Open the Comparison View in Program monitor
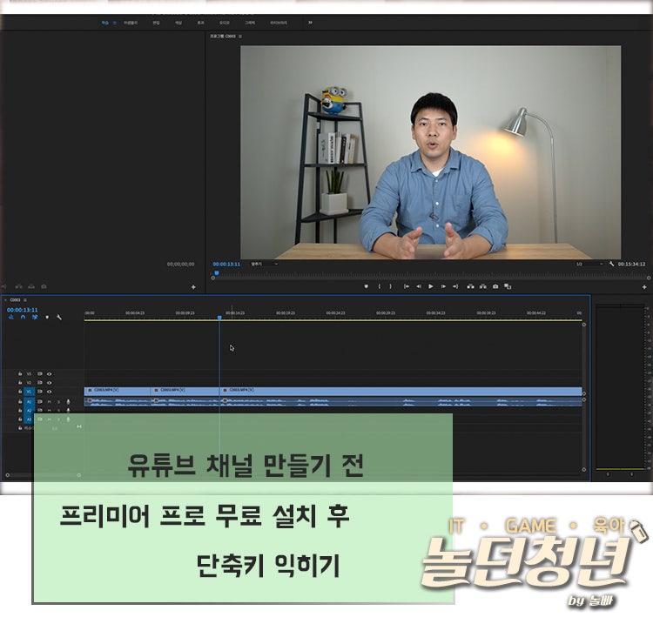Image resolution: width=653 pixels, height=644 pixels. click(508, 286)
